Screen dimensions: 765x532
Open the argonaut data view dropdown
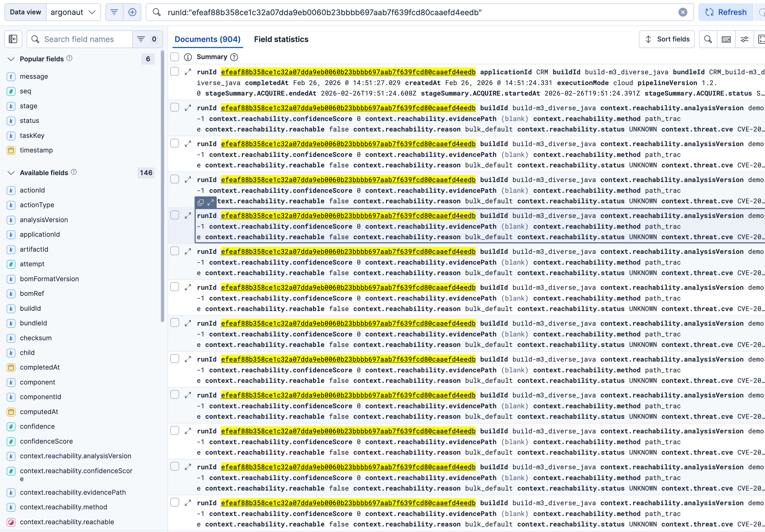(73, 12)
